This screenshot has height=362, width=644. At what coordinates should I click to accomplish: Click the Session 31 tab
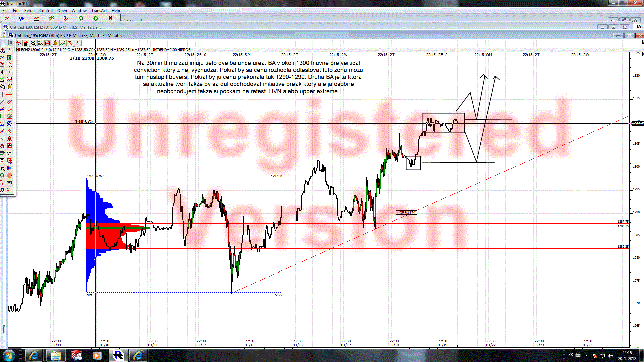point(133,20)
